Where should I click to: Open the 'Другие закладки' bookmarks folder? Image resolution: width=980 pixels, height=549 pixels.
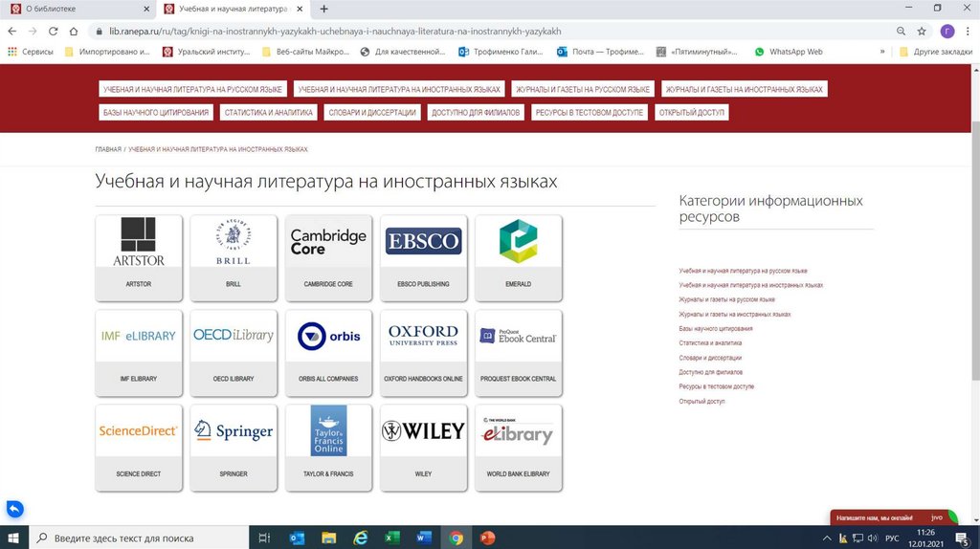point(936,52)
